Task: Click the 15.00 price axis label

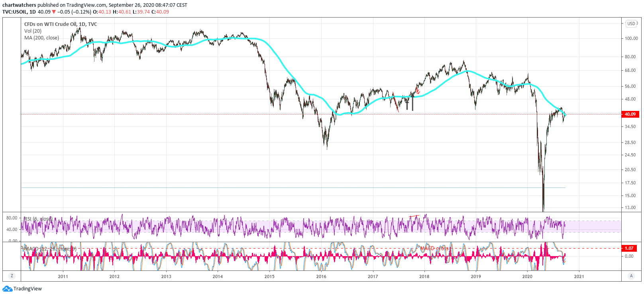Action: point(630,196)
